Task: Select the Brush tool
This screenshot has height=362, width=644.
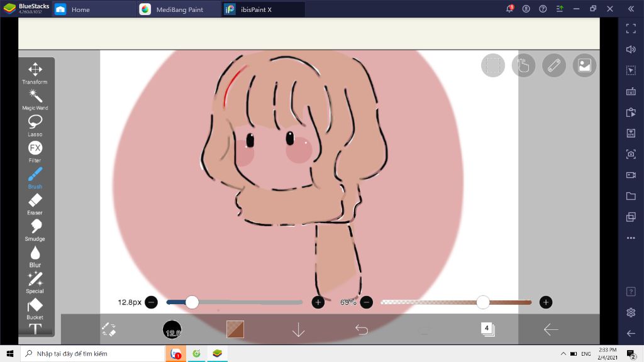Action: 35,178
